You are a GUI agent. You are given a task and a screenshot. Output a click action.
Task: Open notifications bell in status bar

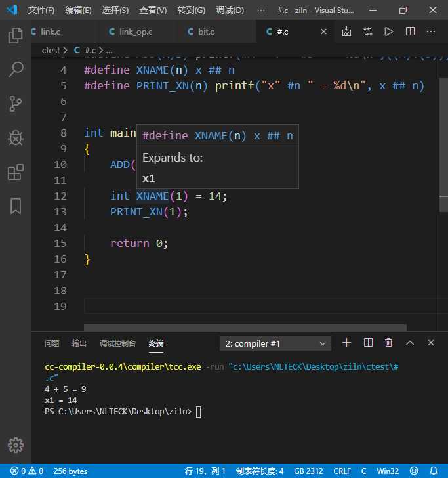pos(434,471)
